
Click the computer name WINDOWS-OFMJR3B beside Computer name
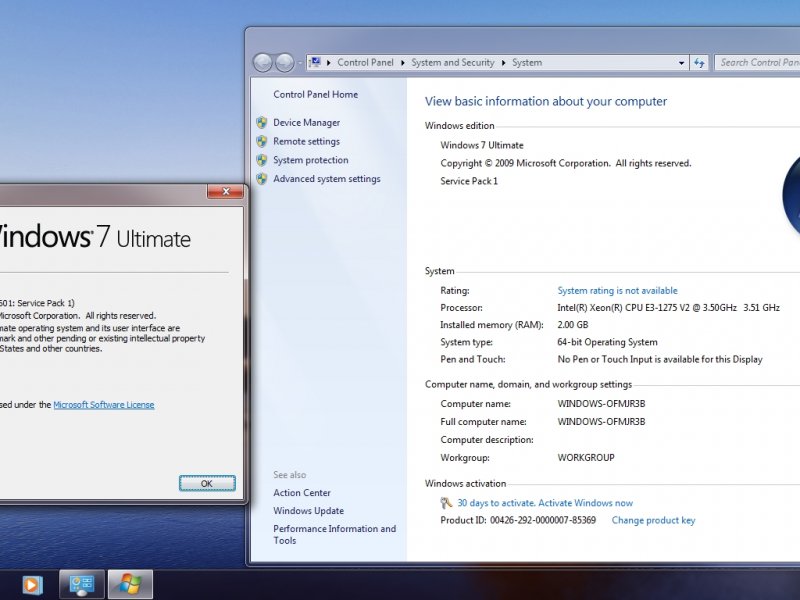[x=601, y=404]
